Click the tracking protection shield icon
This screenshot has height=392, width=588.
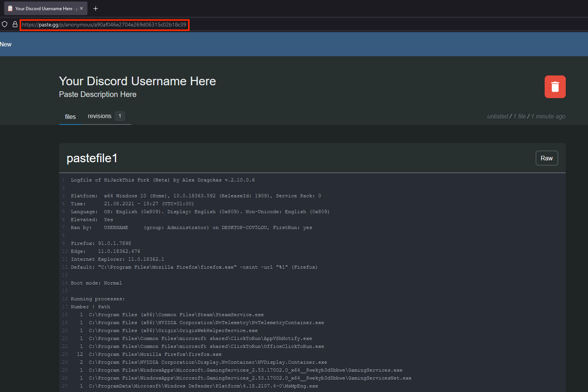pos(5,25)
